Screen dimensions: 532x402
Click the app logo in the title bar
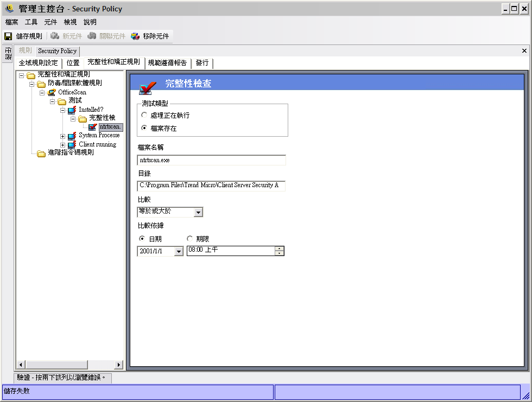10,9
